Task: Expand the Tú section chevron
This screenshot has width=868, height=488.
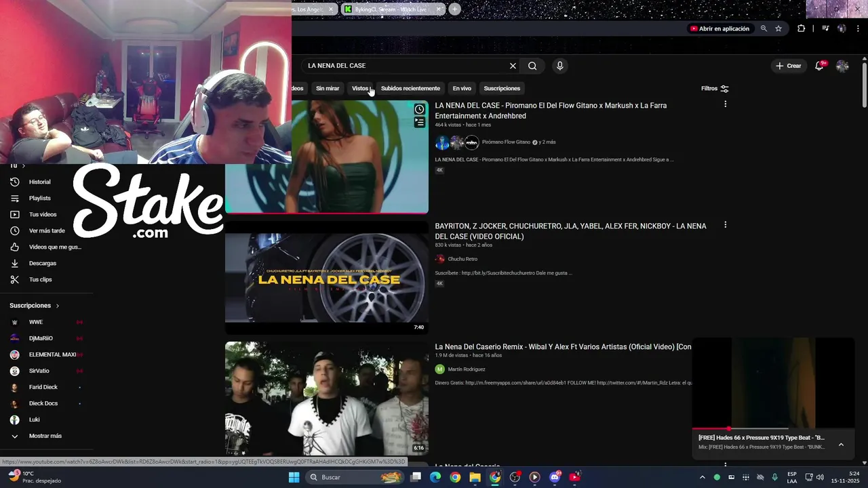Action: [x=23, y=166]
